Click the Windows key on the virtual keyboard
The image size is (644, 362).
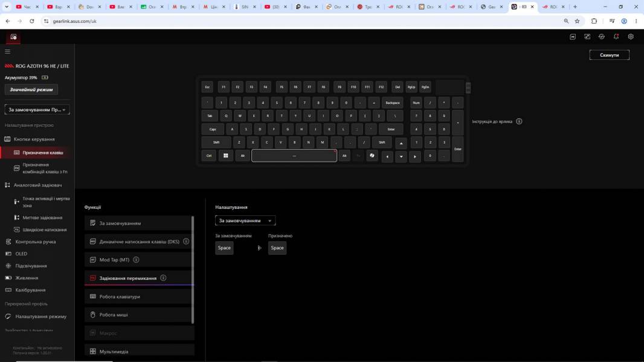tap(225, 156)
